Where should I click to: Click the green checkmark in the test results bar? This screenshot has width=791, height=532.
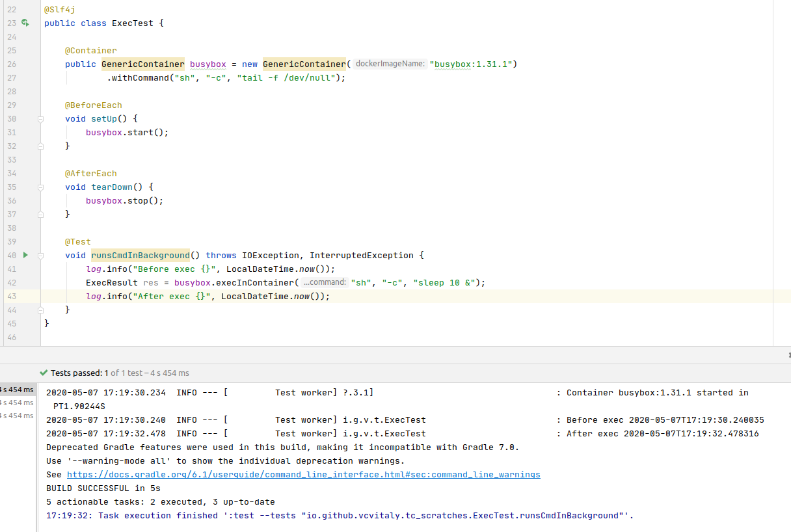pyautogui.click(x=44, y=373)
